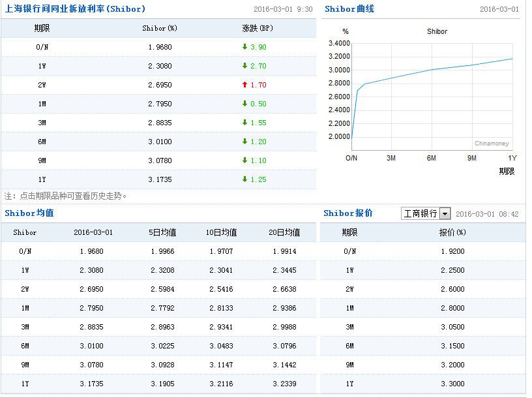
Task: Click the down arrow in the 1Y row
Action: pyautogui.click(x=244, y=179)
